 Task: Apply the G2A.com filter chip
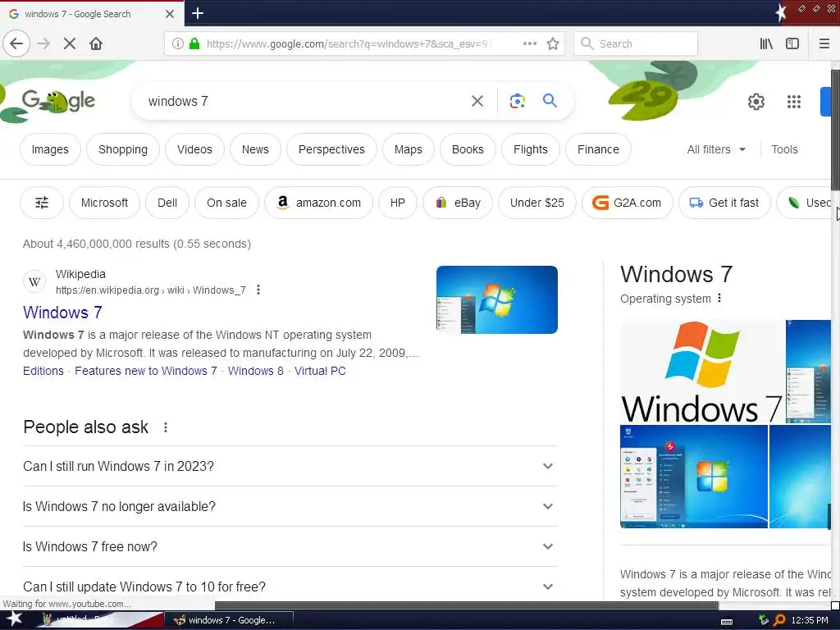click(627, 203)
